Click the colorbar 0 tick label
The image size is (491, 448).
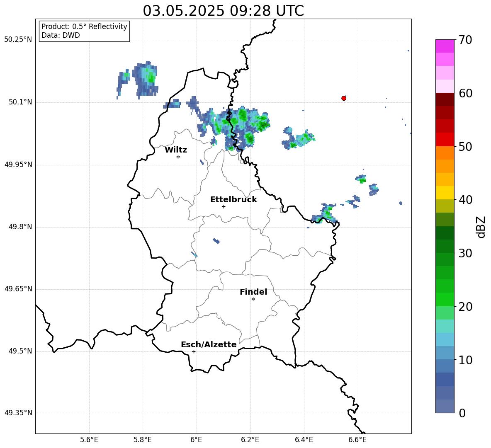click(462, 413)
